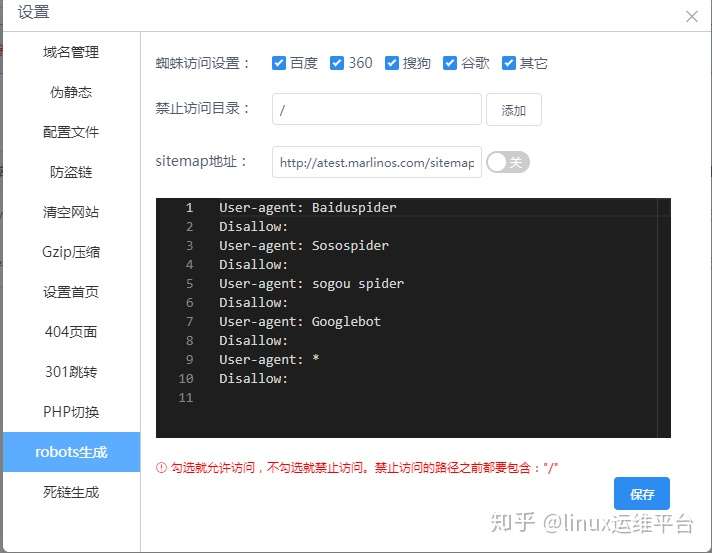Turn on the sitemap switch
Viewport: 712px width, 553px height.
pyautogui.click(x=508, y=162)
